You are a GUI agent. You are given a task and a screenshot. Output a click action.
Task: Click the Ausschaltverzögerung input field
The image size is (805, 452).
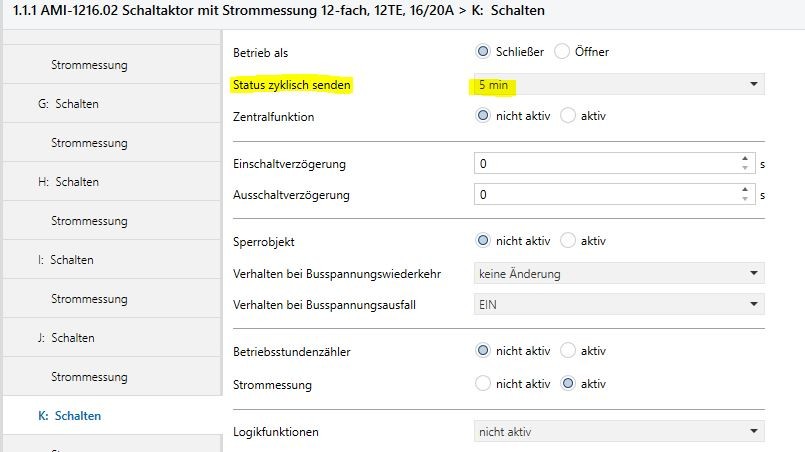607,195
